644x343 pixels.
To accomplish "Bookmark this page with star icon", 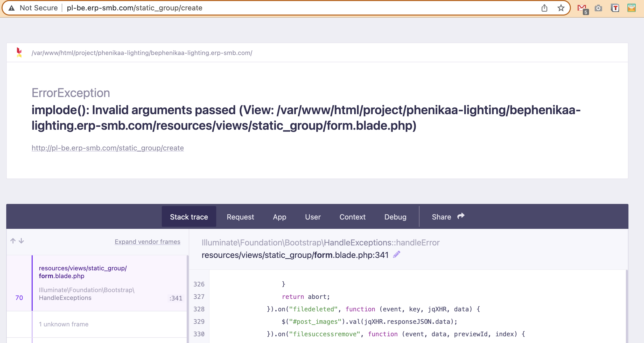I will tap(561, 8).
